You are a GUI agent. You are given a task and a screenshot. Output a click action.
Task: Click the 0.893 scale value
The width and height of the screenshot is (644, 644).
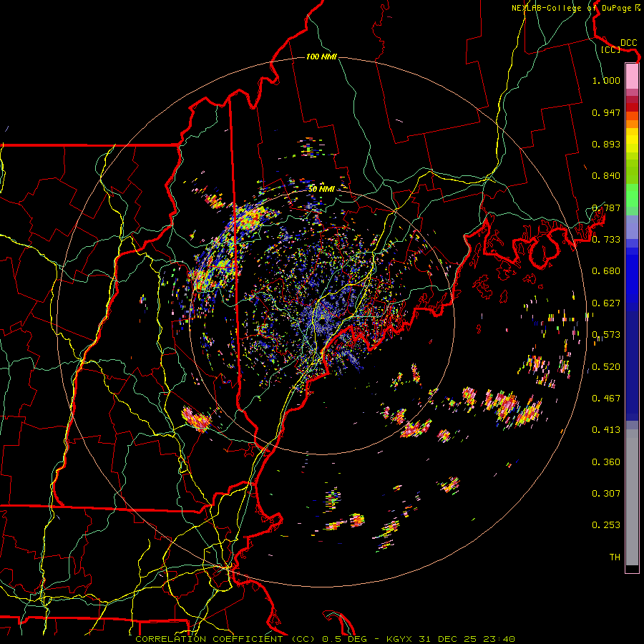[x=606, y=144]
